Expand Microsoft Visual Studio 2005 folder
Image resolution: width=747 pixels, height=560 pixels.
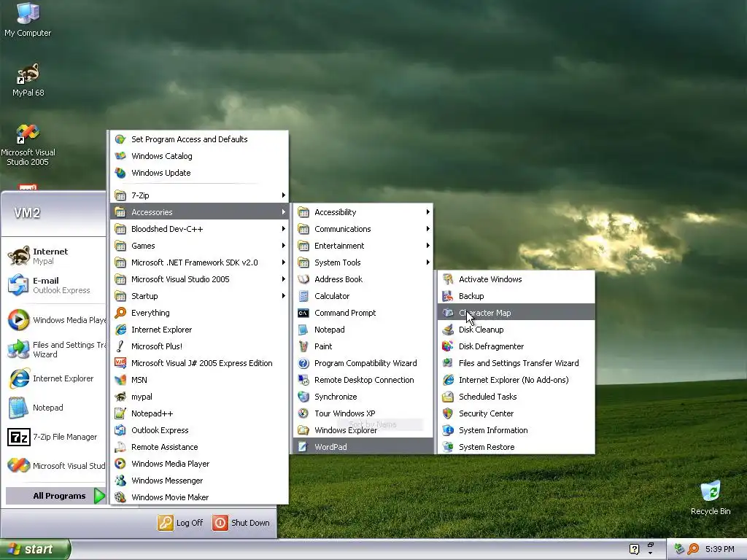pos(199,279)
